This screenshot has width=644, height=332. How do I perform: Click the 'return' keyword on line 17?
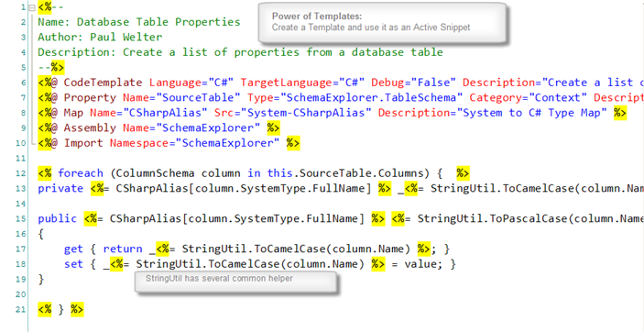123,249
